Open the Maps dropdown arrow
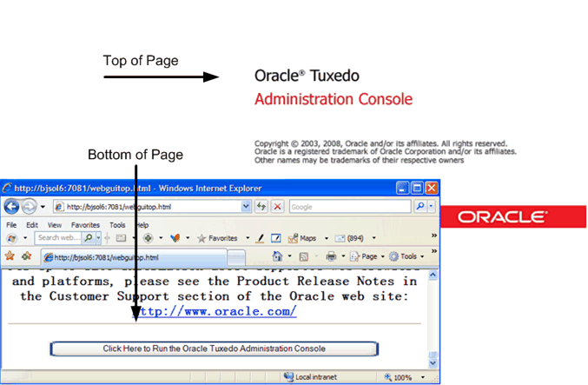Viewport: 588px width, 385px height. 327,238
